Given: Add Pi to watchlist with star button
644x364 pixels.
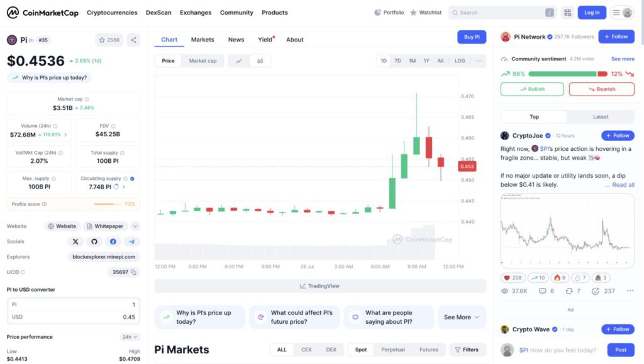Looking at the screenshot, I should [x=109, y=40].
